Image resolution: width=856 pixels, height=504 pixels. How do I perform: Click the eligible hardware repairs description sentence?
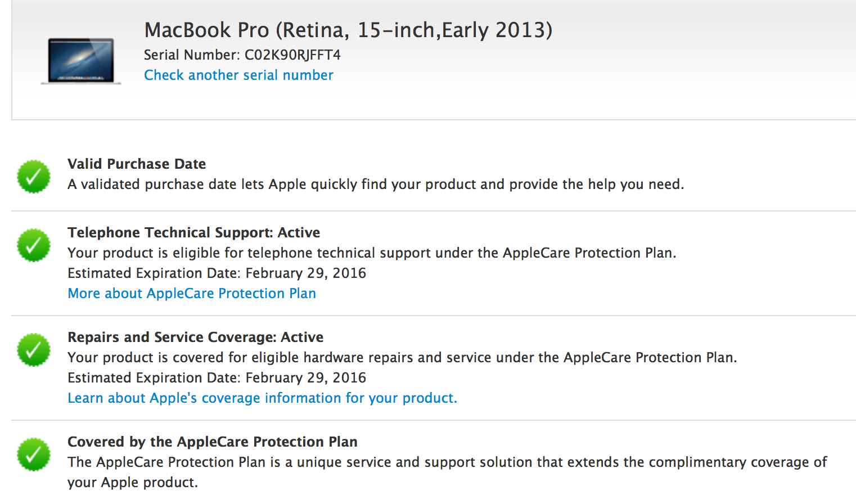[x=402, y=357]
